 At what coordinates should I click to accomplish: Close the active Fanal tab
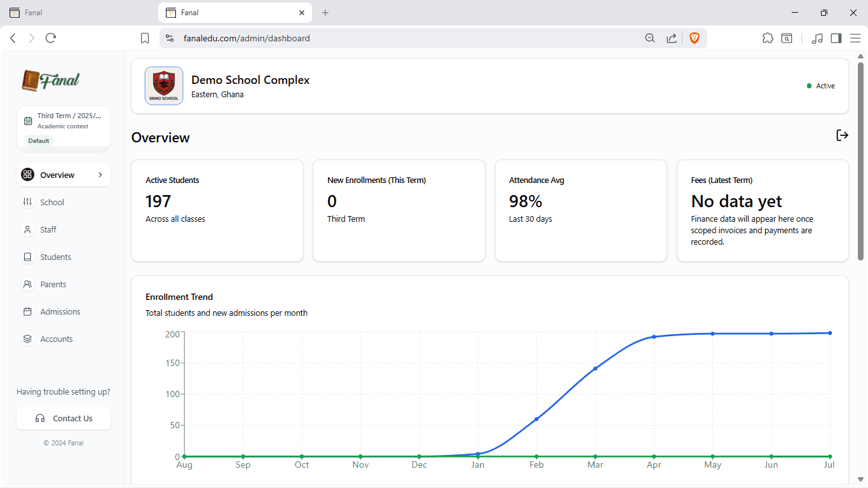302,13
